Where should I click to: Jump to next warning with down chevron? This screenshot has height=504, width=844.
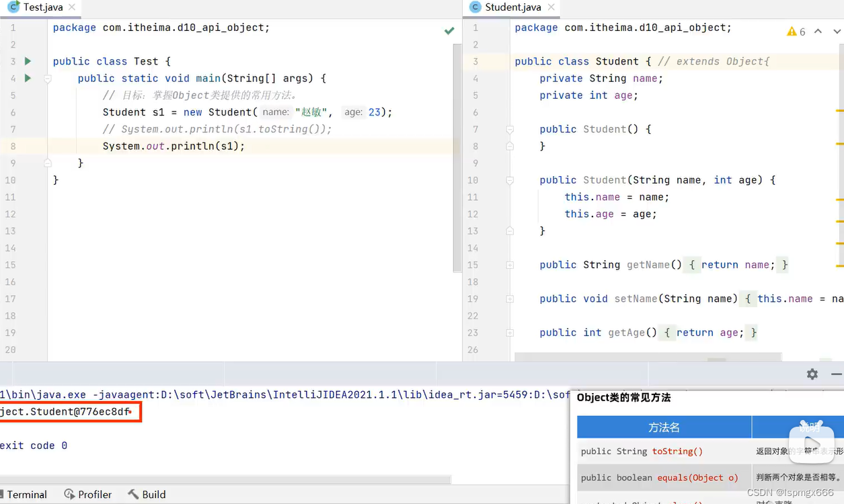837,31
